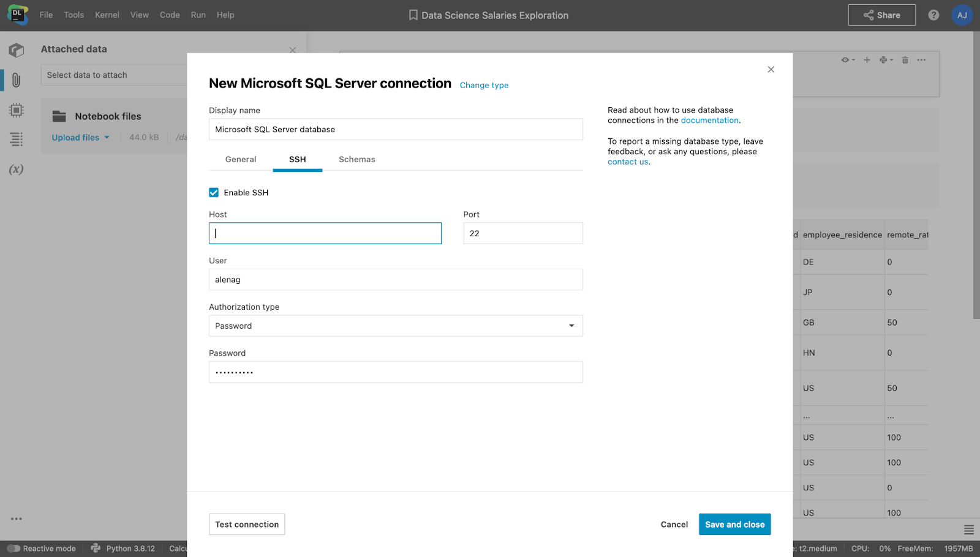The image size is (980, 557).
Task: Switch to the General tab
Action: [x=241, y=159]
